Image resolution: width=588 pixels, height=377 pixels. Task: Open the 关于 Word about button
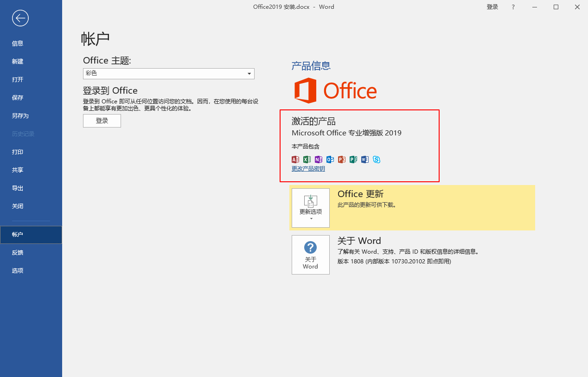pyautogui.click(x=311, y=255)
